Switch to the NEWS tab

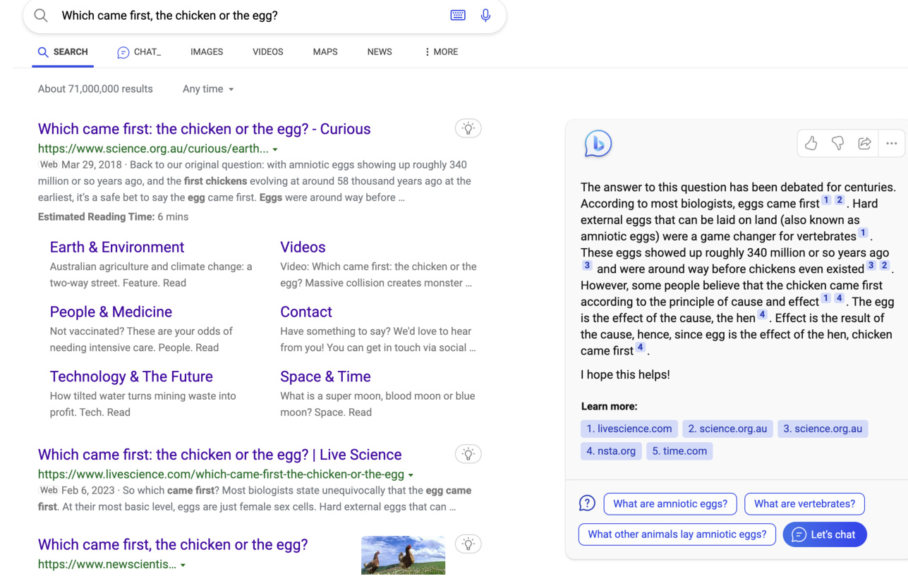[380, 52]
